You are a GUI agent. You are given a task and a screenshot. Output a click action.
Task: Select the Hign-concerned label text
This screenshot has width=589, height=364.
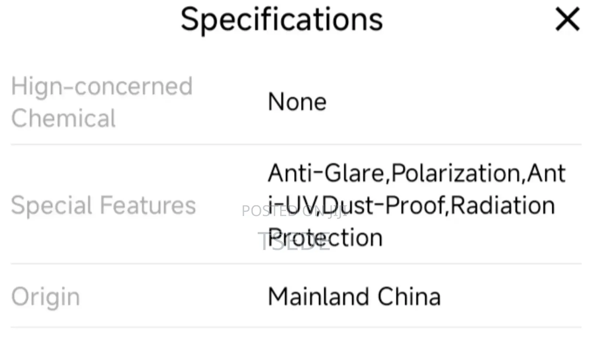[102, 86]
